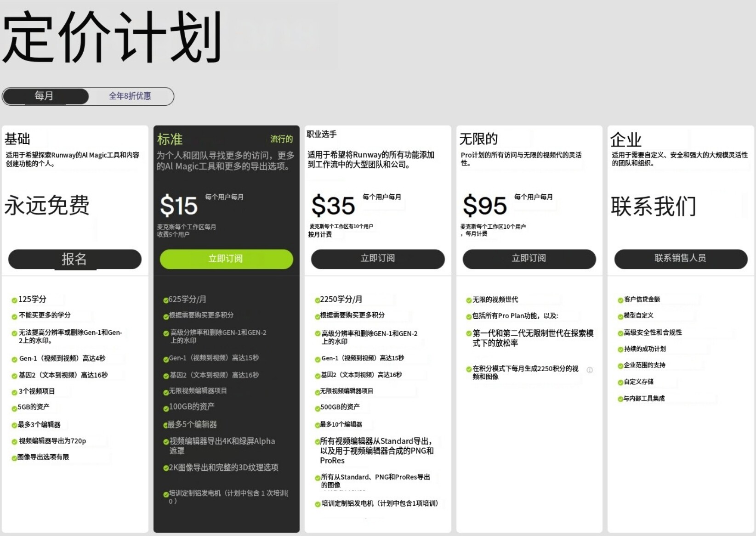The height and width of the screenshot is (536, 756).
Task: Click 适用于需要自定义、安全和强大的大规模灵活性 description
Action: point(680,159)
